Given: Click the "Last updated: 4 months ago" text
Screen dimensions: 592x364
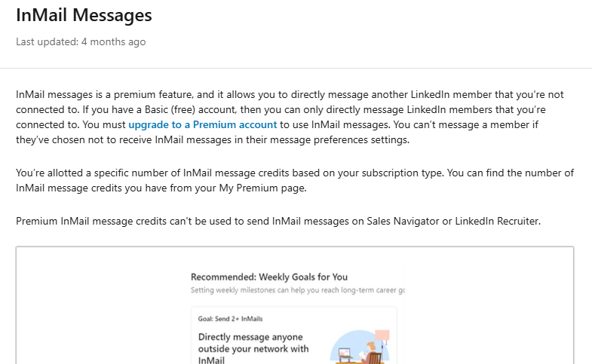Looking at the screenshot, I should tap(81, 42).
